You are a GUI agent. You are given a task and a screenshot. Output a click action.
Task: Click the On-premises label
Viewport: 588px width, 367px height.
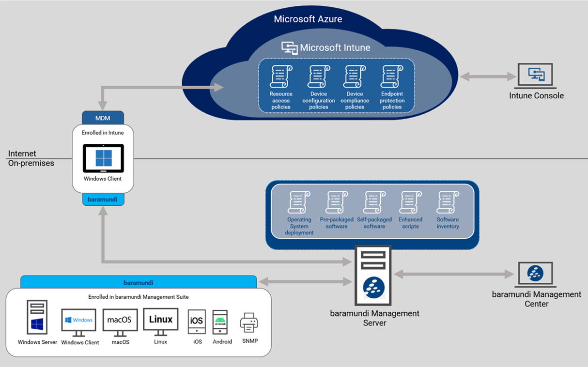(x=31, y=163)
